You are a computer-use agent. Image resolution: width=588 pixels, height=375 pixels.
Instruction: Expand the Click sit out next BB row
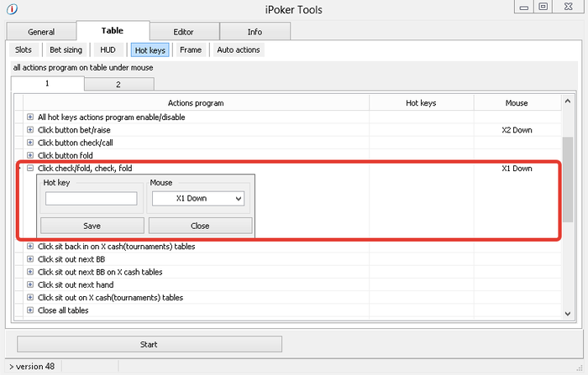30,259
